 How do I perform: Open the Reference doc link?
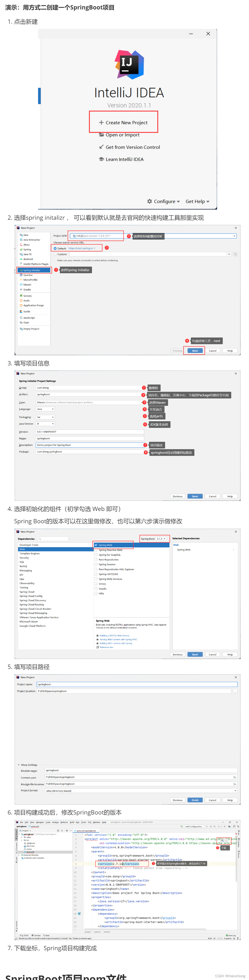[x=106, y=647]
